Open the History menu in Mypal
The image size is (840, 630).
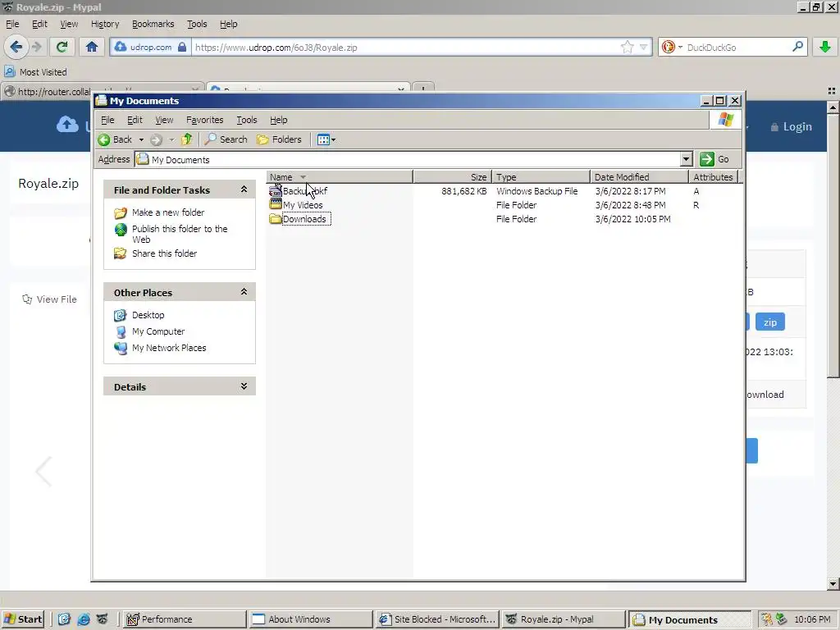[x=105, y=24]
